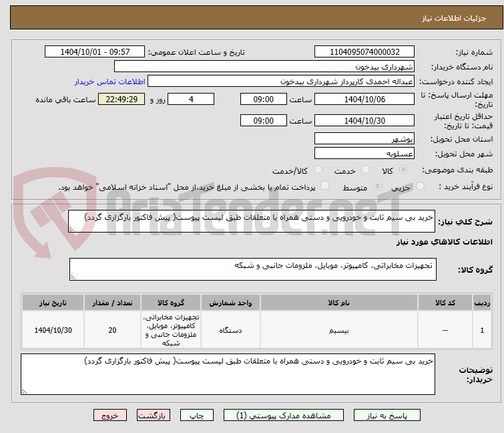
Task: Select the کالا radio button
Action: (403, 170)
